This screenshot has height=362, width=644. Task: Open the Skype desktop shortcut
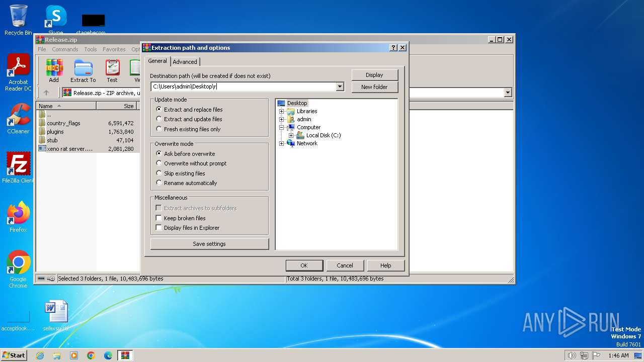55,20
